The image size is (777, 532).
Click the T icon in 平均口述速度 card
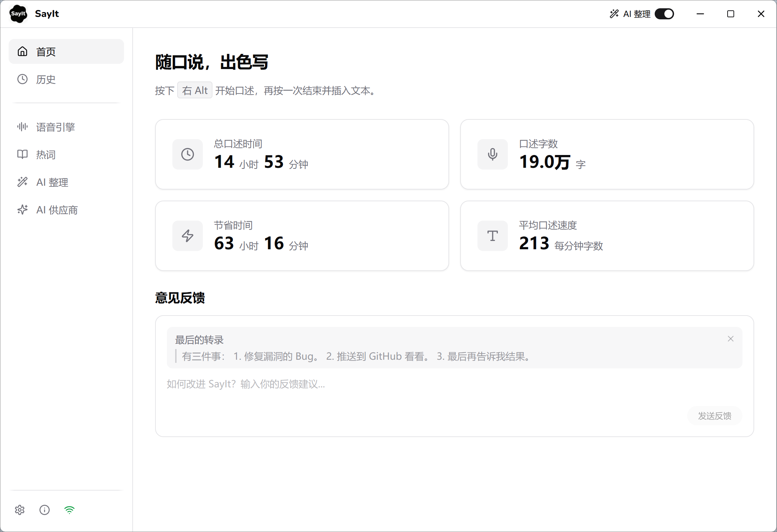[x=493, y=236]
